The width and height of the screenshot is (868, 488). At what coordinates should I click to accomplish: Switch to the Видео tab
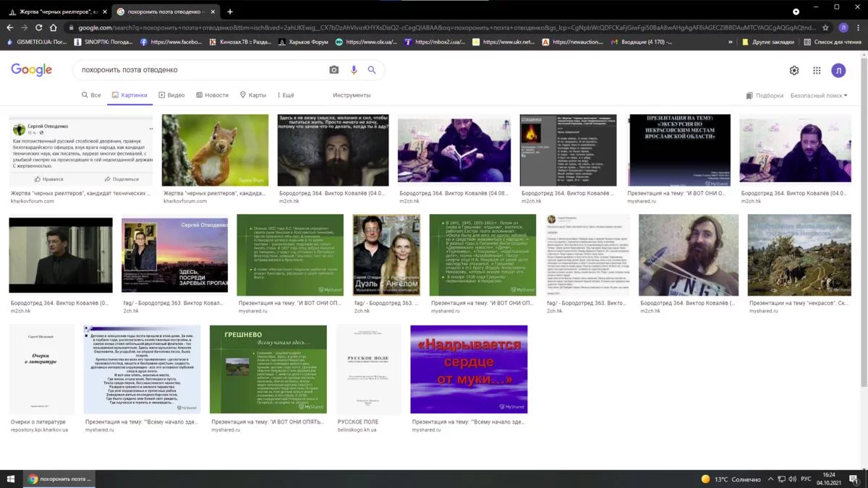172,95
